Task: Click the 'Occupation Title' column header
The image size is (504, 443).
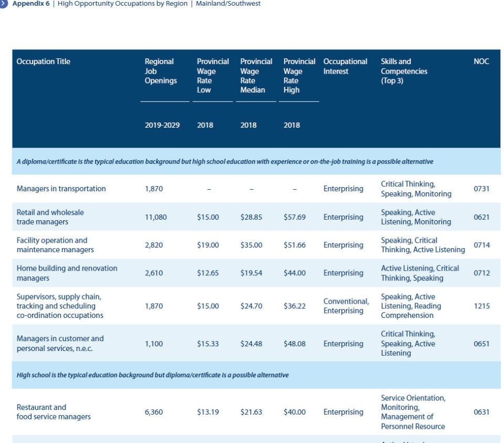Action: [x=44, y=61]
